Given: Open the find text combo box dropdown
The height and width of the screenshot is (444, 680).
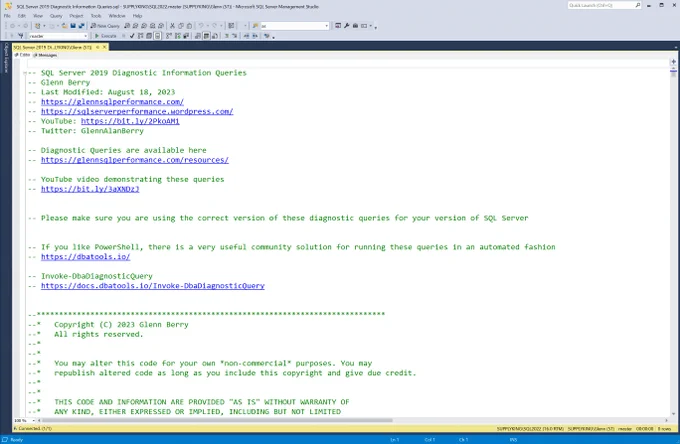Looking at the screenshot, I should coord(326,26).
